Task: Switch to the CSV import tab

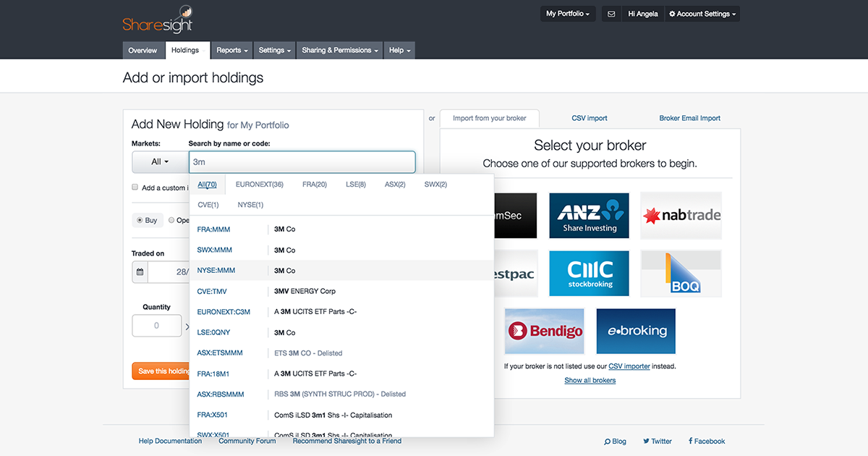Action: click(x=589, y=118)
